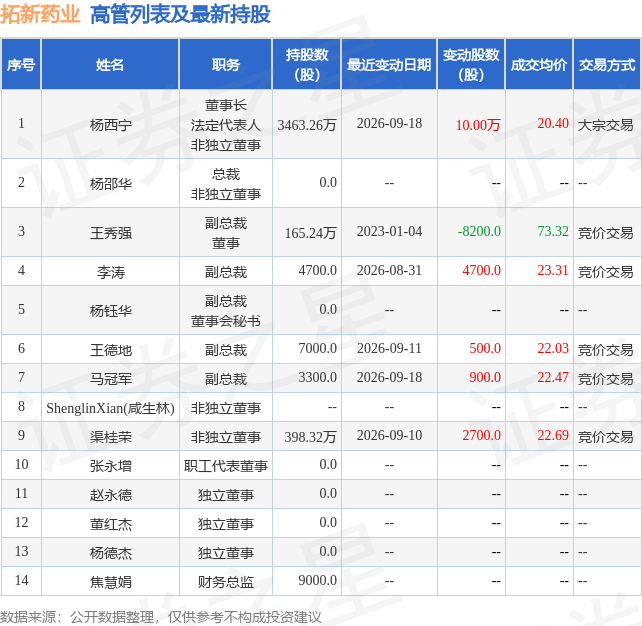Click the 财务总监 position cell
642x626 pixels.
226,582
